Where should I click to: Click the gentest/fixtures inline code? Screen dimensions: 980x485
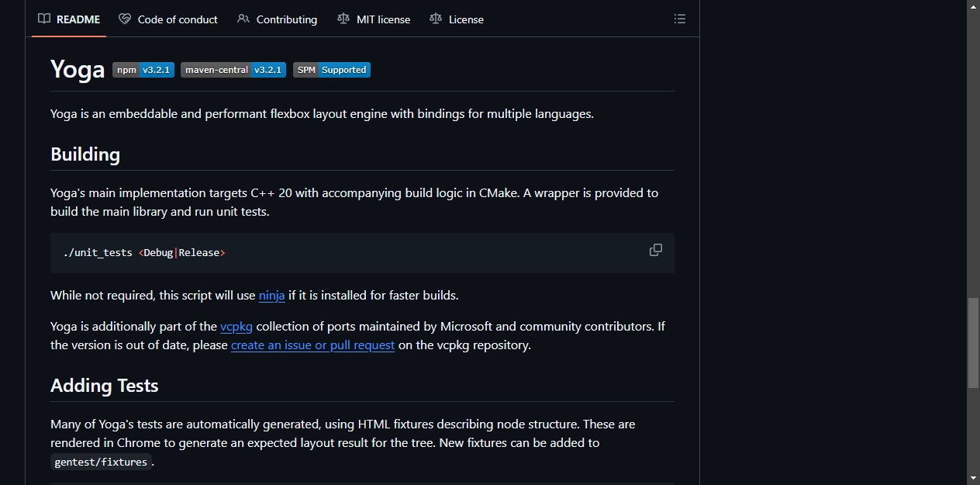101,462
